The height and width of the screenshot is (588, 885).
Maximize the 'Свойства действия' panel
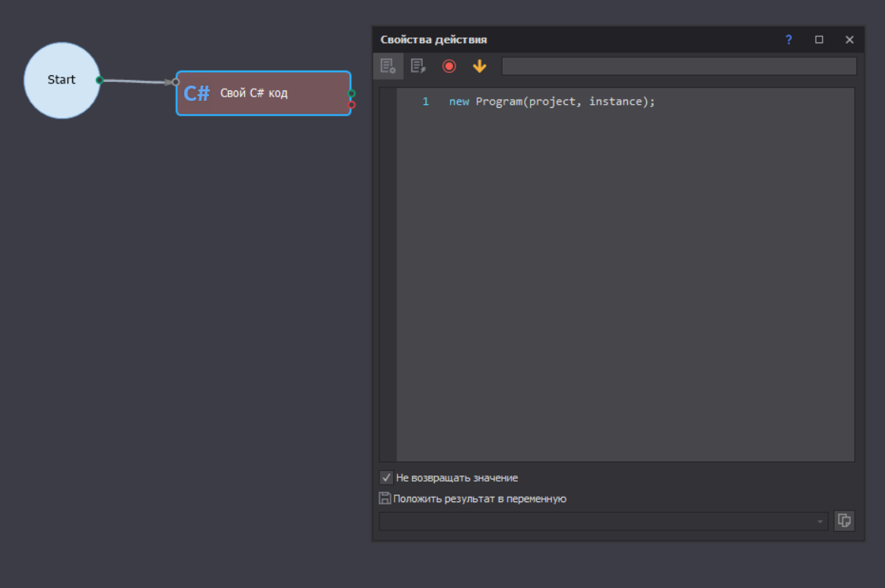[819, 40]
